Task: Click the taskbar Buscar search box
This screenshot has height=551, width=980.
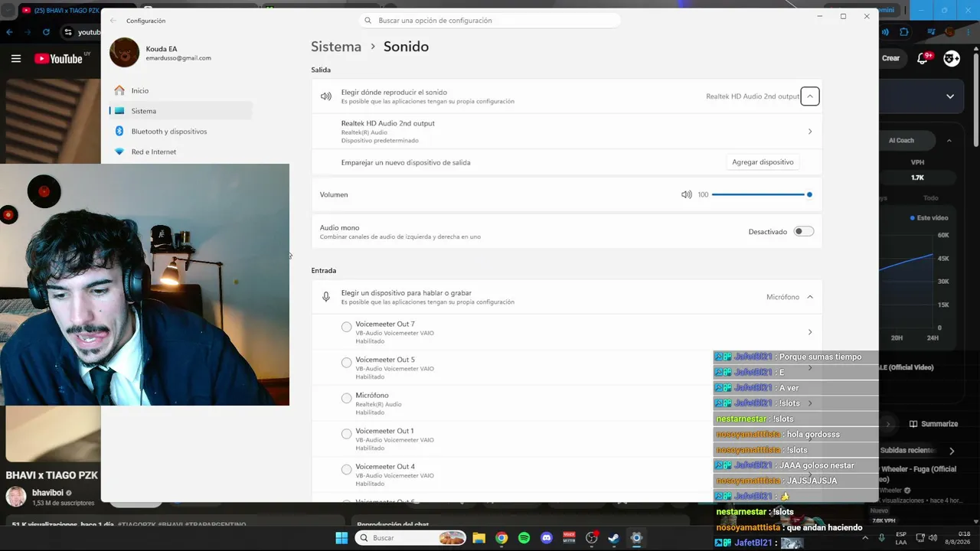Action: pos(411,538)
